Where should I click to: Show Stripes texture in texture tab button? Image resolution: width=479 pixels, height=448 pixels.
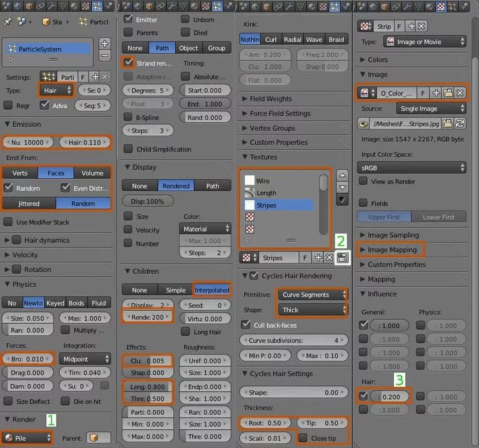pos(342,258)
